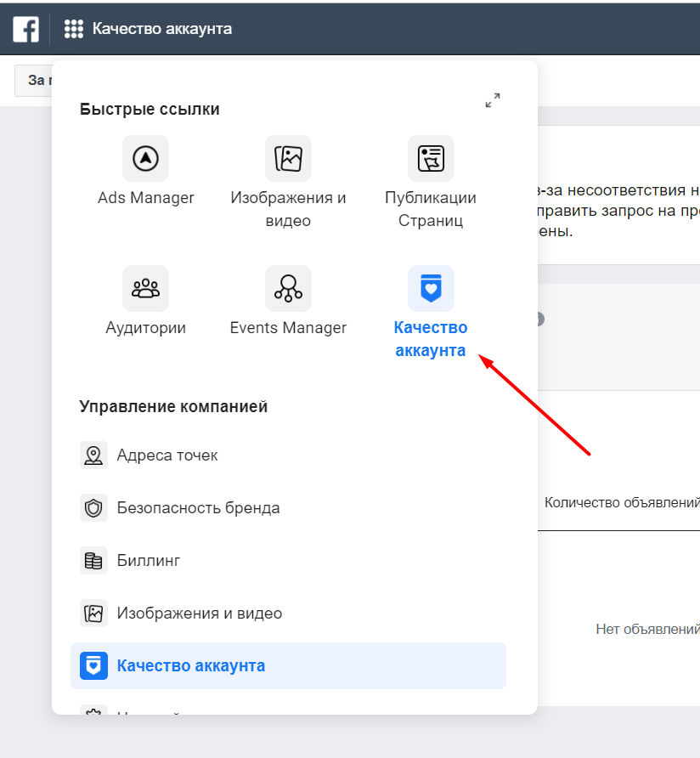
Task: Open Ads Manager shortcut icon
Action: (x=145, y=159)
